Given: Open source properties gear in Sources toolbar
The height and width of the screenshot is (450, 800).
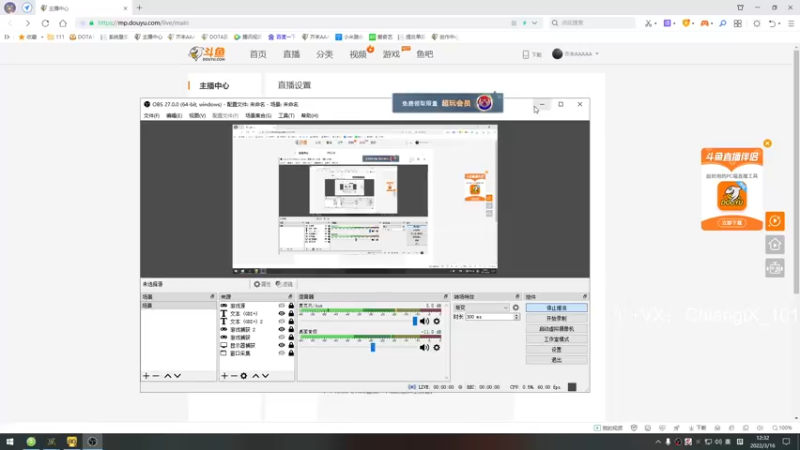Looking at the screenshot, I should click(x=244, y=376).
